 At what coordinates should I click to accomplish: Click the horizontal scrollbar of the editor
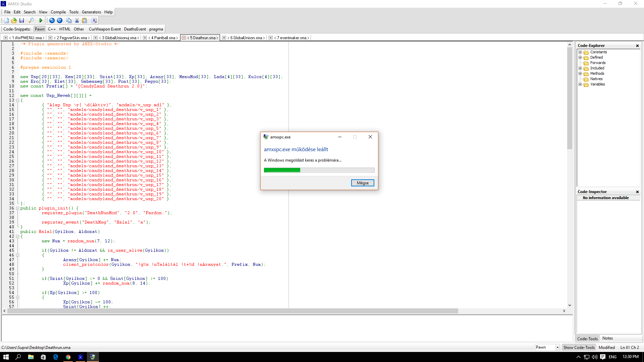coord(232,311)
